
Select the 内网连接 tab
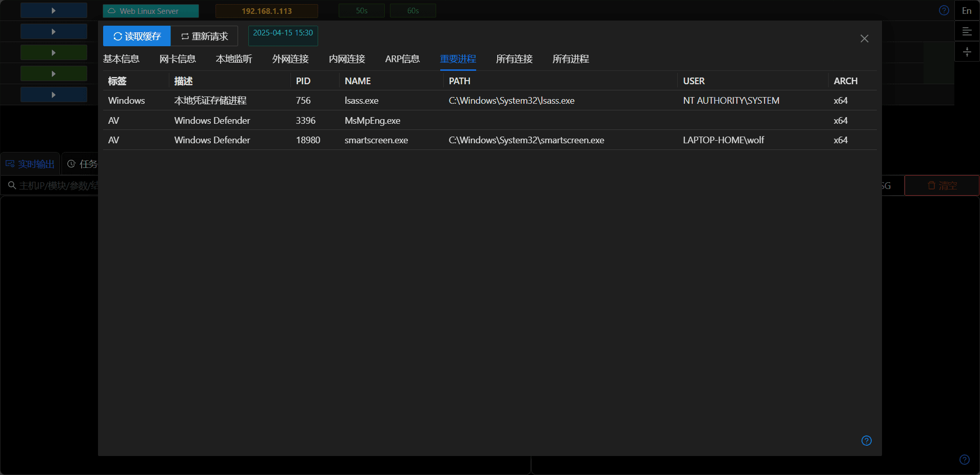(x=347, y=59)
